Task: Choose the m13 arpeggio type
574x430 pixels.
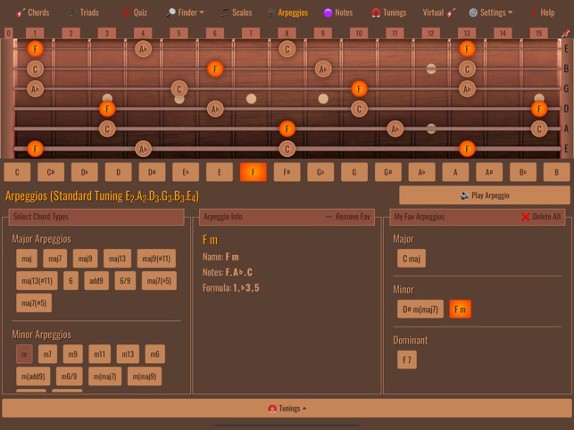Action: [x=128, y=354]
